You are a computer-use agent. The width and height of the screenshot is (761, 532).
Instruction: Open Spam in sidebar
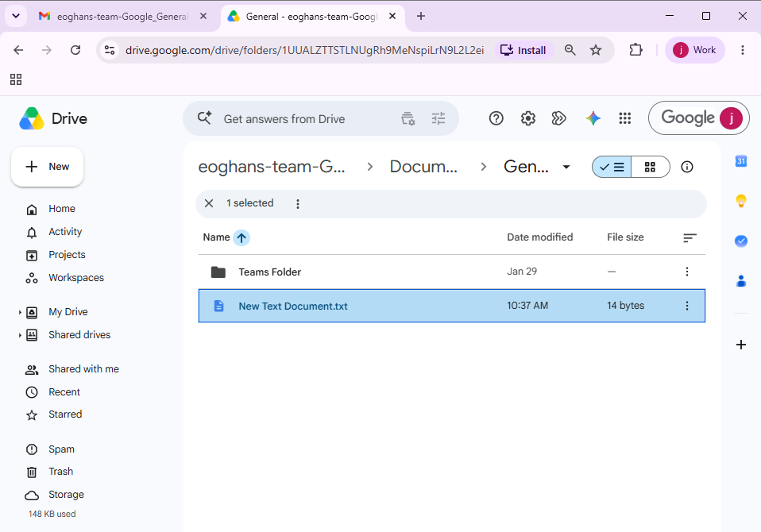[x=61, y=449]
